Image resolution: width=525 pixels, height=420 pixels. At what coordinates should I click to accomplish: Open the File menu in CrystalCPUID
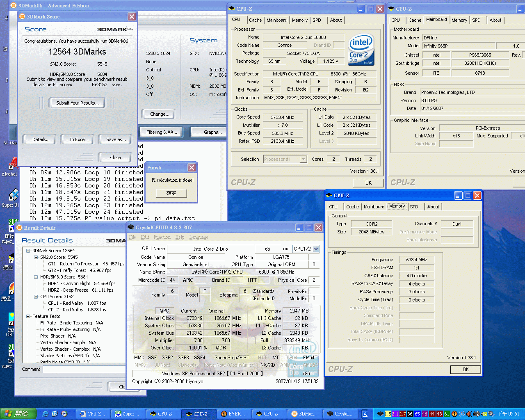[x=132, y=237]
